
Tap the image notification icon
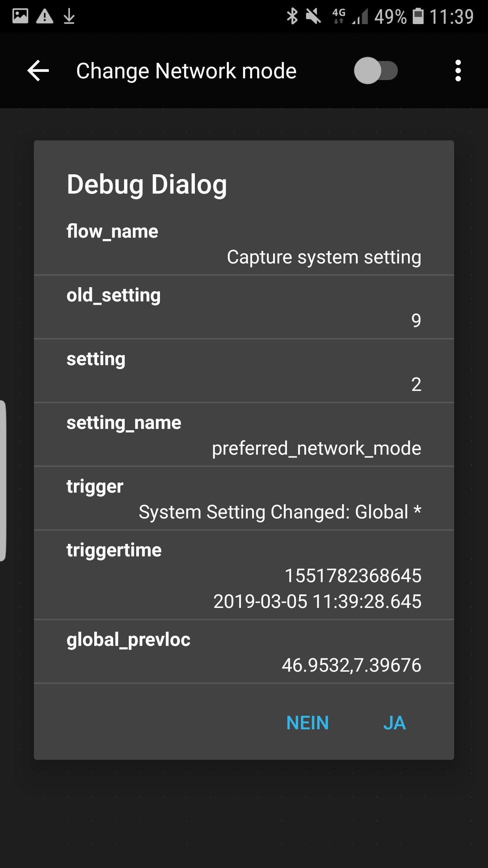[20, 16]
